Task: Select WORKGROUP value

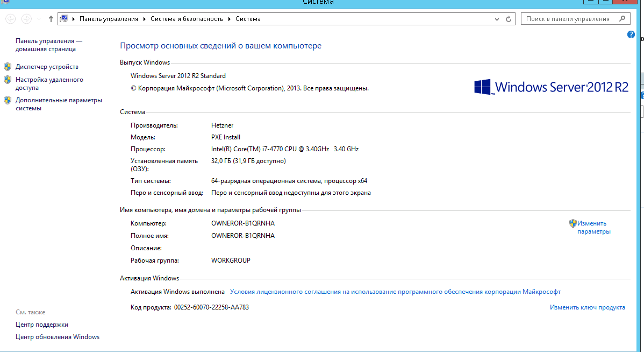Action: click(x=231, y=261)
